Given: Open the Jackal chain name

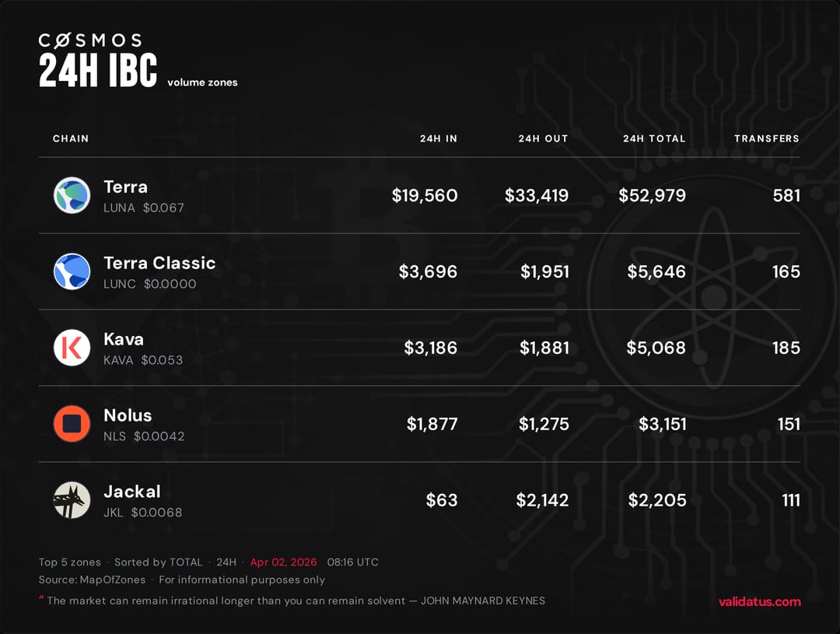Looking at the screenshot, I should [x=132, y=492].
